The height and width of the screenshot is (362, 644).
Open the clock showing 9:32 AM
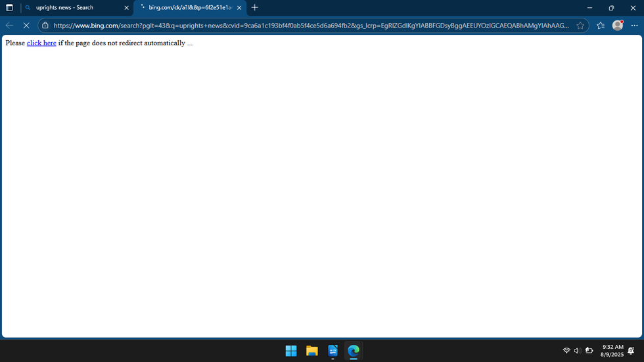click(612, 351)
